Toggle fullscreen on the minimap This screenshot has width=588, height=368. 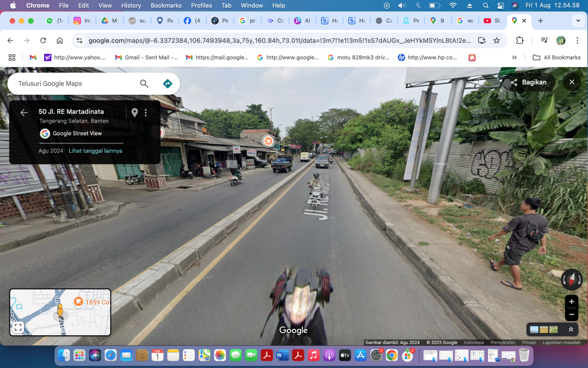tap(18, 327)
